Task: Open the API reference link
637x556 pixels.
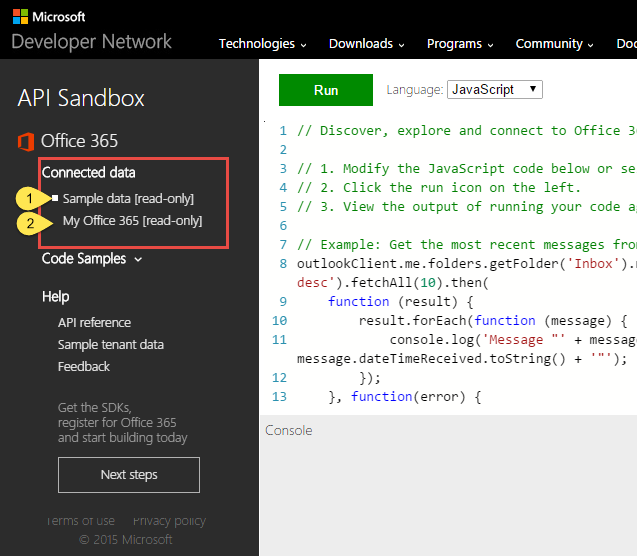Action: 94,322
